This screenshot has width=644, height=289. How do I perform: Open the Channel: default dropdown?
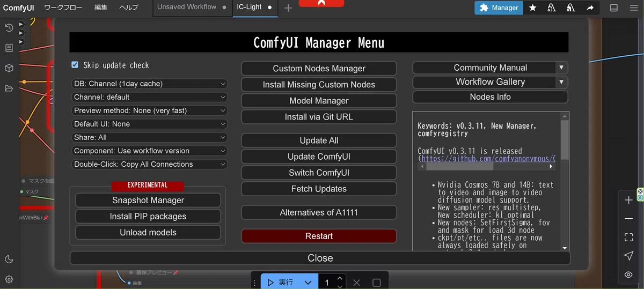tap(150, 97)
